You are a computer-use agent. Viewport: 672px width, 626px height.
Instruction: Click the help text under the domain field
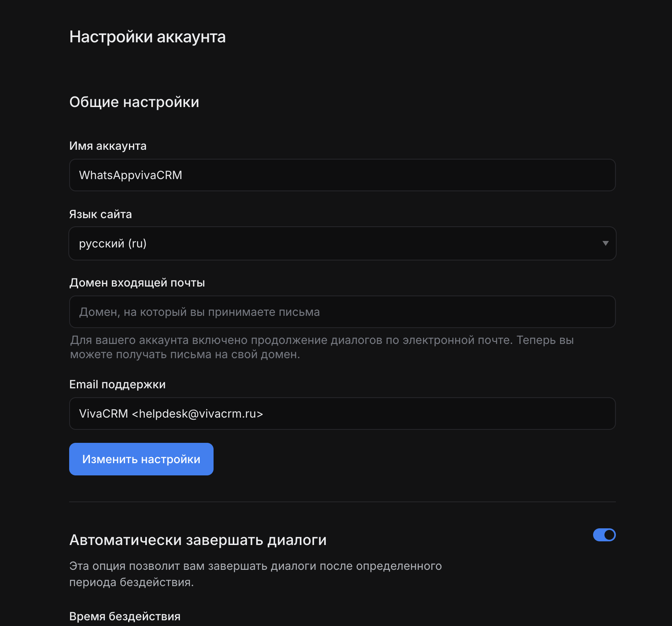click(x=321, y=347)
